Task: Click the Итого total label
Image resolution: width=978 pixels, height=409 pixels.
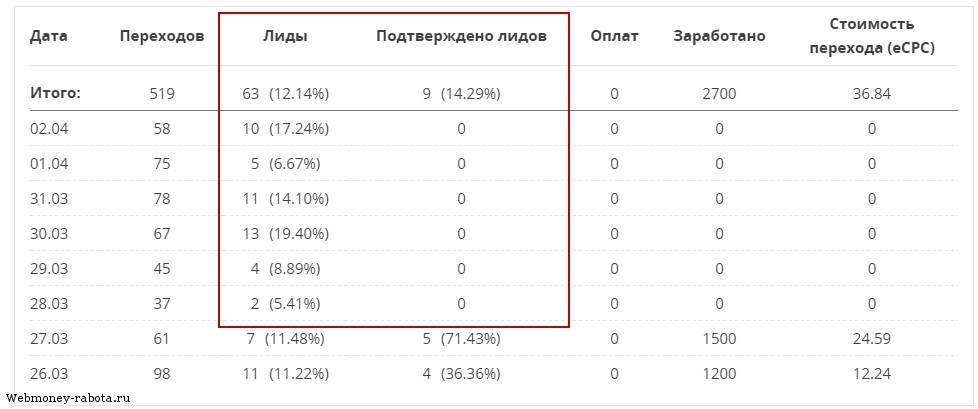Action: tap(56, 94)
